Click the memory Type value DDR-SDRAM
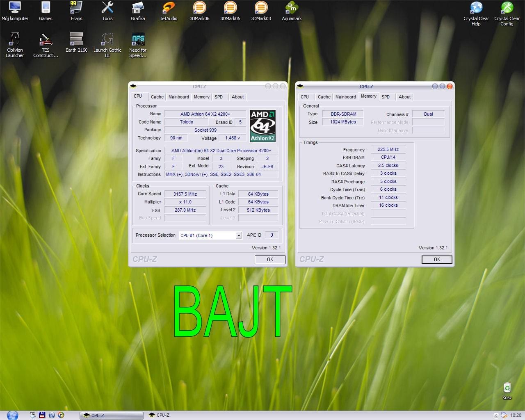The image size is (525, 420). (344, 114)
